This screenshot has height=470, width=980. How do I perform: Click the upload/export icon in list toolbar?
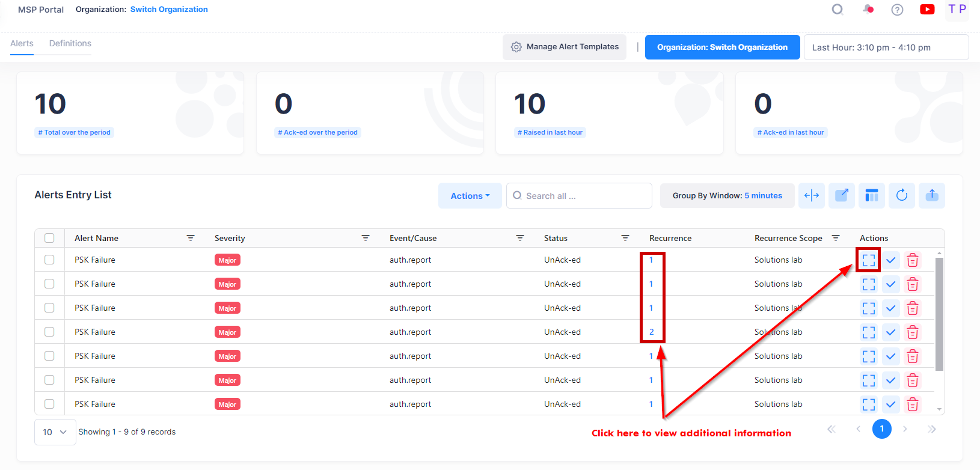[931, 195]
